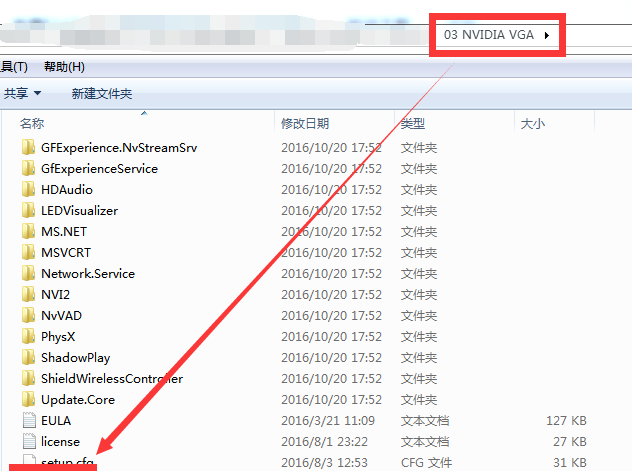This screenshot has height=471, width=632.
Task: Click the Update.Core folder icon
Action: pyautogui.click(x=28, y=399)
